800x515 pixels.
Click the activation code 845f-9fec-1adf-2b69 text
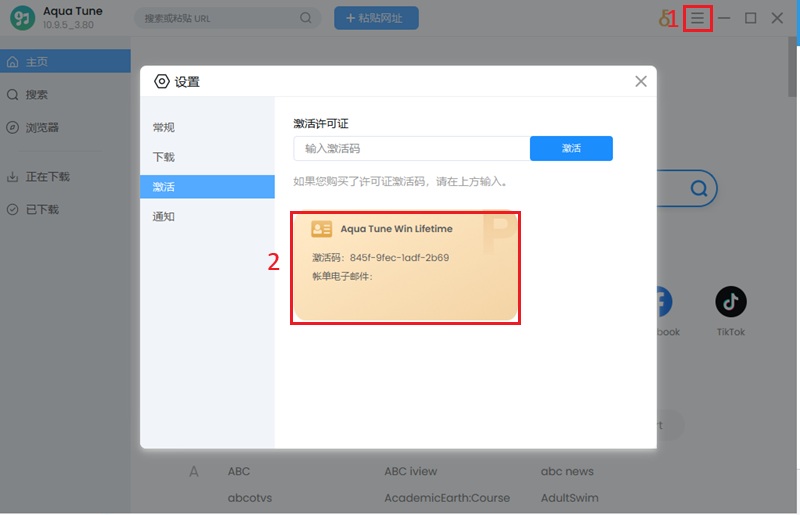399,257
